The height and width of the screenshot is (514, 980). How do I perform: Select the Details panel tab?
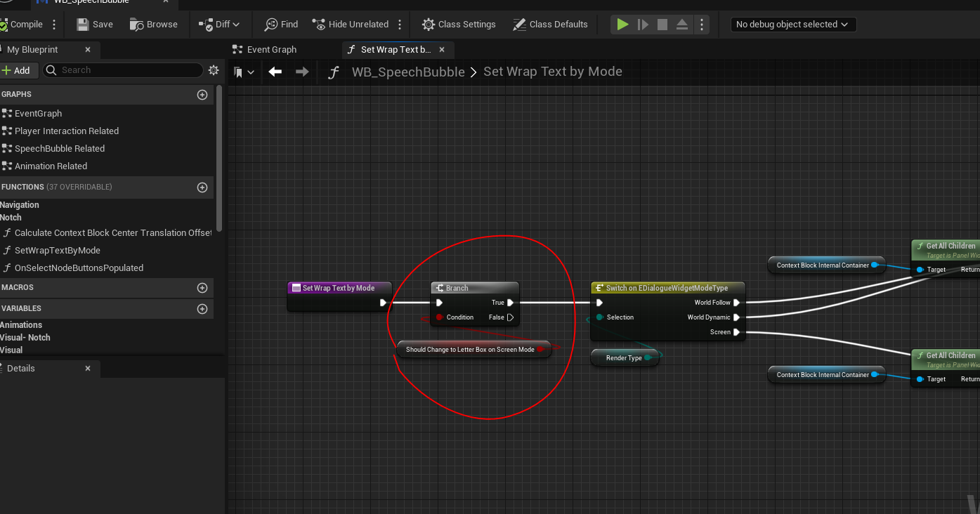point(21,369)
